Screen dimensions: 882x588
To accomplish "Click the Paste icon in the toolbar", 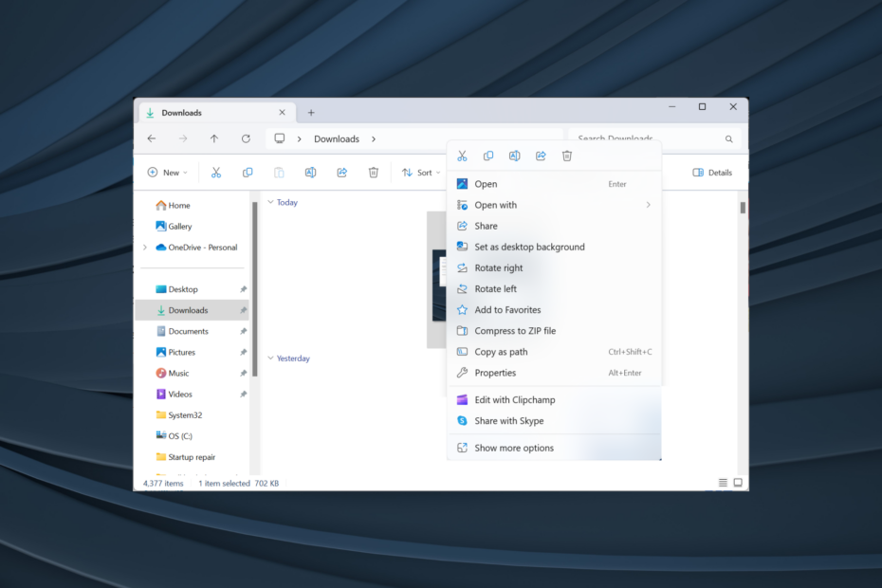I will pyautogui.click(x=279, y=172).
